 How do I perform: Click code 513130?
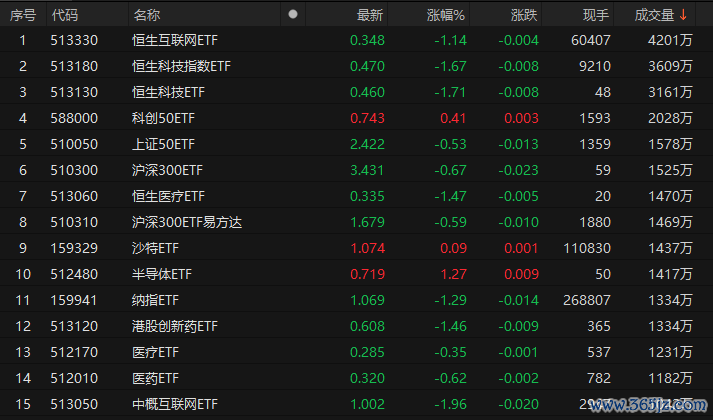pyautogui.click(x=74, y=92)
